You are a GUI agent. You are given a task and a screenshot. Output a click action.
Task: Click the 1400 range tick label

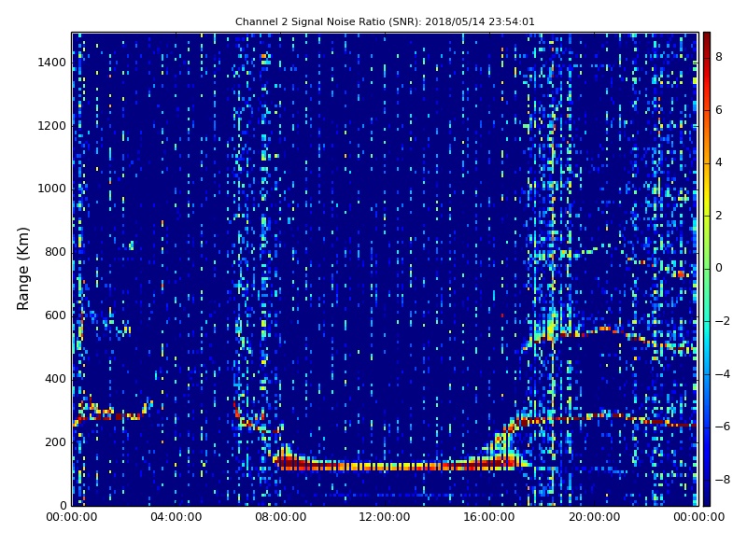click(52, 63)
